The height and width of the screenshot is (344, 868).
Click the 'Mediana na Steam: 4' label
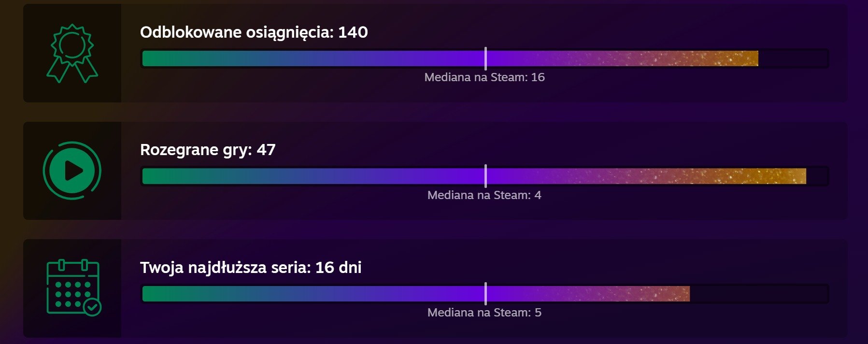(x=484, y=195)
